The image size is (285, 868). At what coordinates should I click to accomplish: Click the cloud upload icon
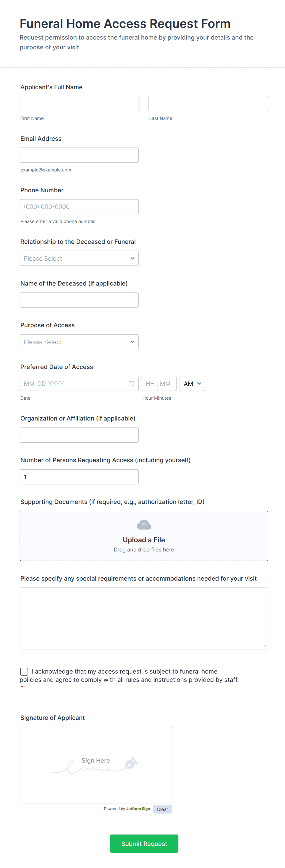144,525
